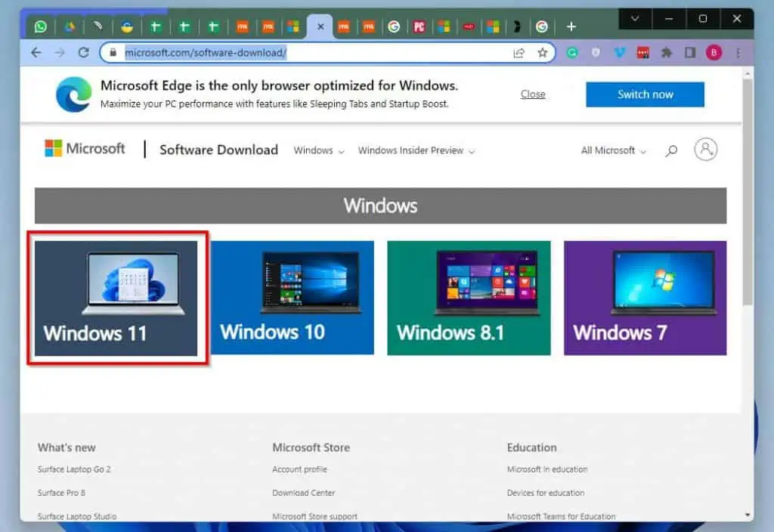Viewport: 774px width, 532px height.
Task: Open a new tab with the plus icon
Action: (x=572, y=26)
